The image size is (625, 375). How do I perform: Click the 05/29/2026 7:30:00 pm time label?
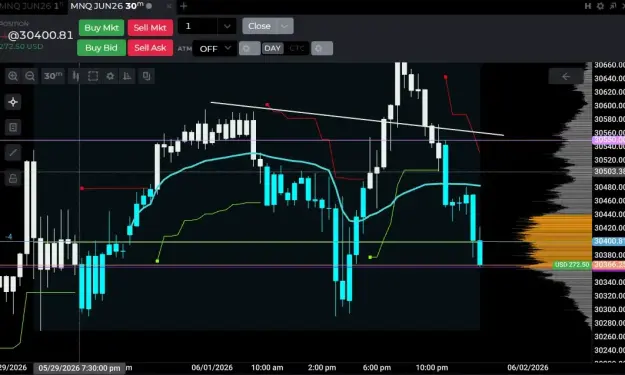pos(79,368)
